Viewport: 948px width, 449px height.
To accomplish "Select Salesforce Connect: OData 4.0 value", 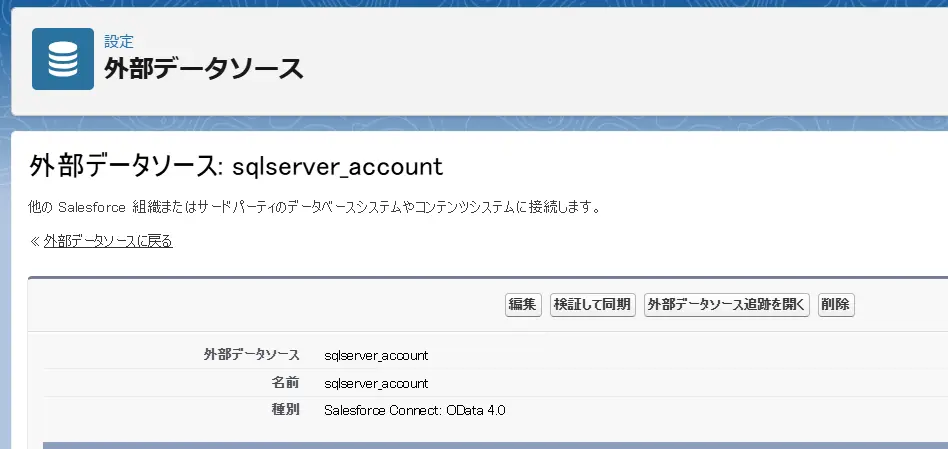I will point(415,411).
